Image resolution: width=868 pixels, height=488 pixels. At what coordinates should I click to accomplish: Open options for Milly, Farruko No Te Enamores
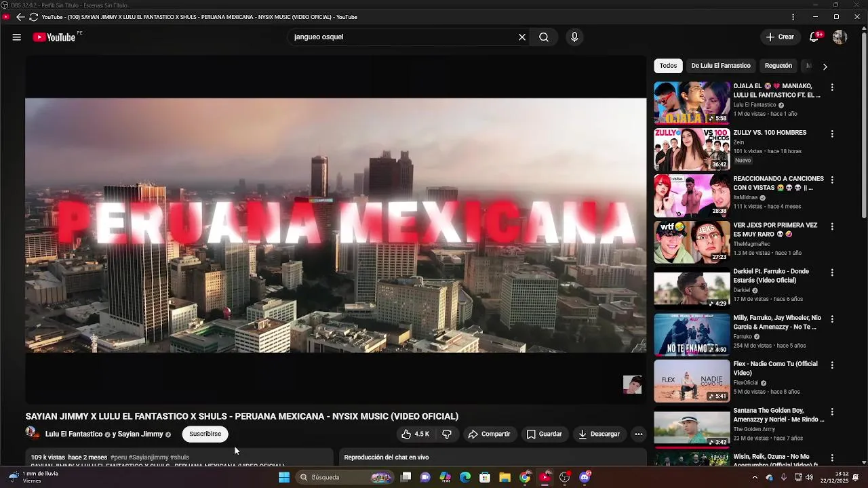point(832,319)
